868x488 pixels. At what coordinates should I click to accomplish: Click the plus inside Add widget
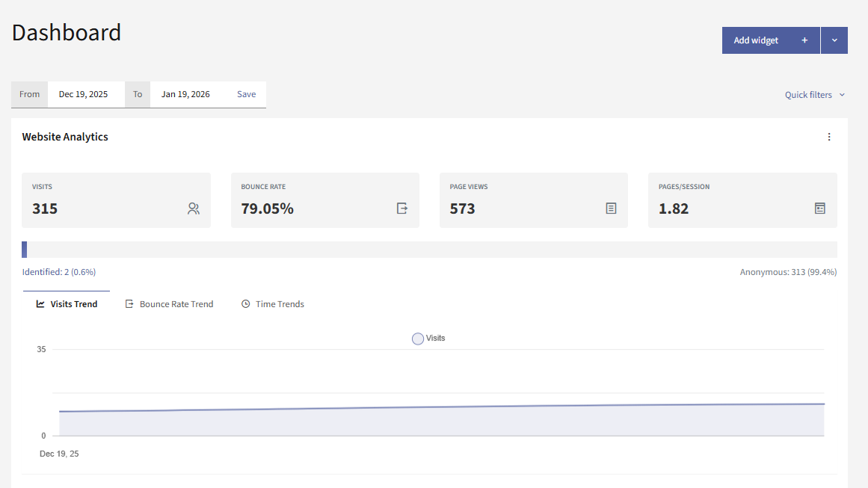(x=804, y=40)
